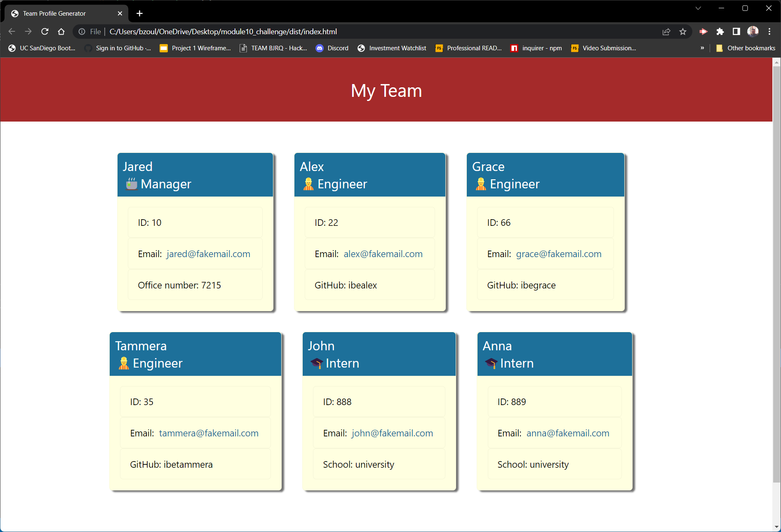Click 'ID: 22' on Alex's card
781x532 pixels.
(x=326, y=223)
